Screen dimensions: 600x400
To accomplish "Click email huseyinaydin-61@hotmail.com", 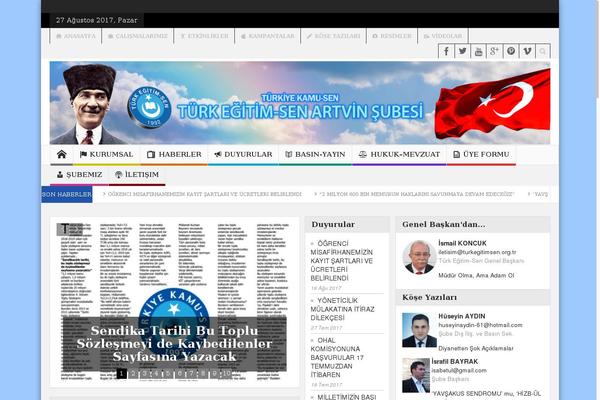I will pos(480,325).
